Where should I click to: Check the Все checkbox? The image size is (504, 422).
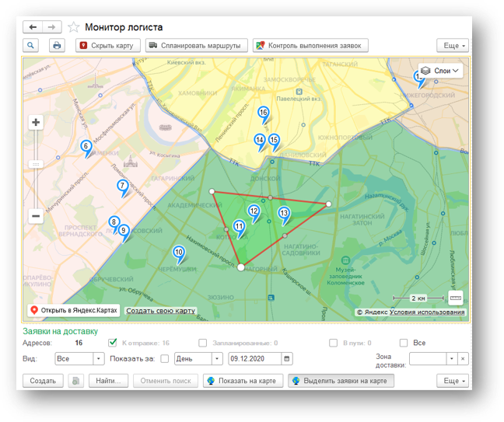[x=404, y=343]
